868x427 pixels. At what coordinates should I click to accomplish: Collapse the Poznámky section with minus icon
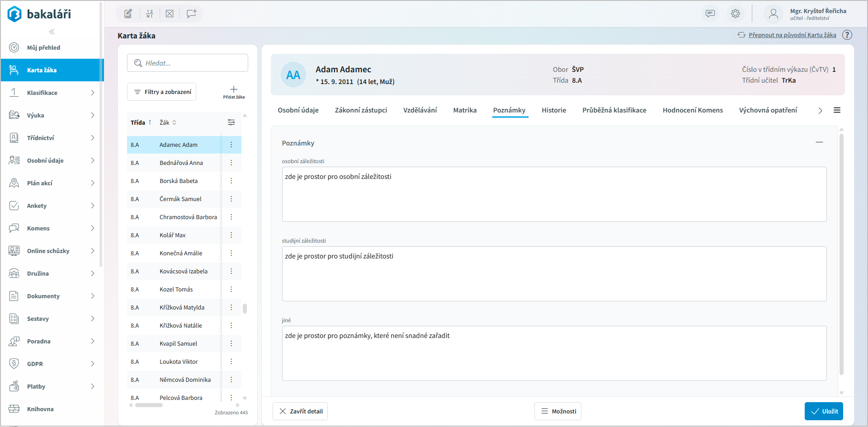click(819, 142)
